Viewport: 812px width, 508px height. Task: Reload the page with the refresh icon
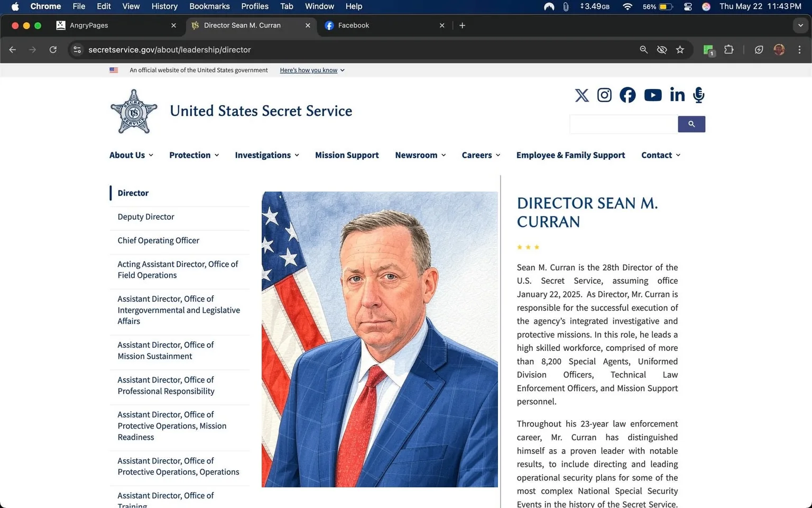(x=53, y=50)
